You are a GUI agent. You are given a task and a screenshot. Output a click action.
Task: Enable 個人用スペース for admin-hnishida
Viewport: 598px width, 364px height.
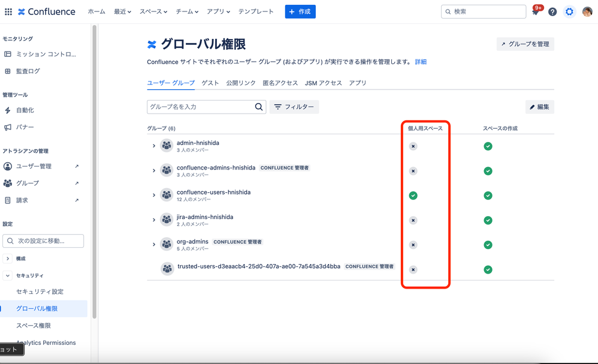coord(413,146)
